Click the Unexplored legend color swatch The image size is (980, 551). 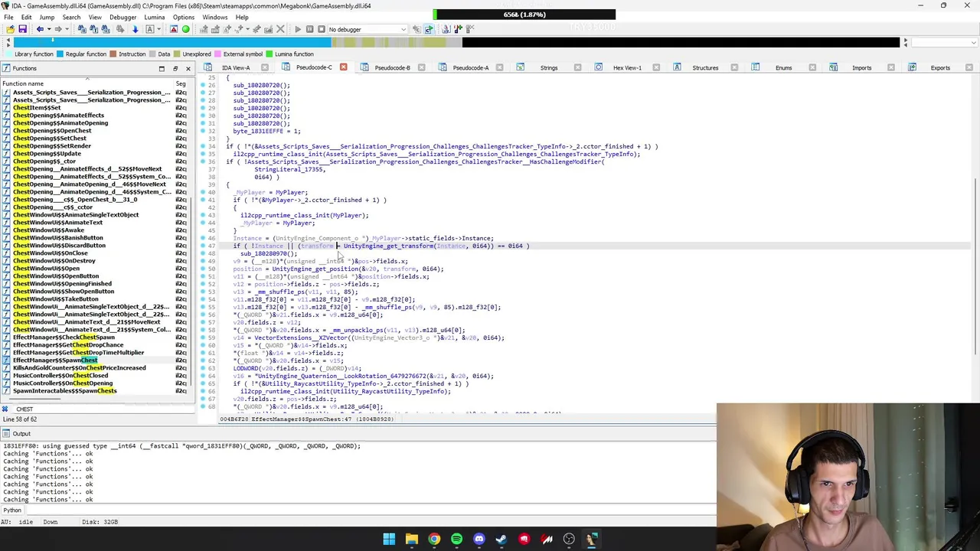click(176, 54)
